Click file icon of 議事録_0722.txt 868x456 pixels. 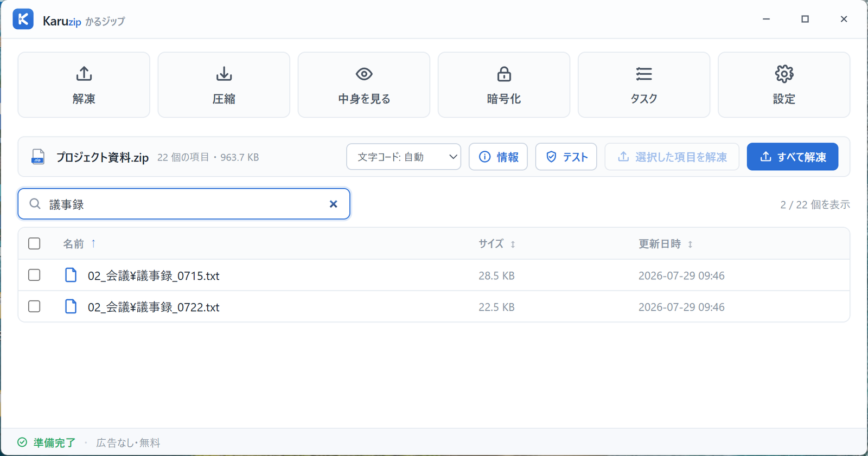(x=71, y=306)
